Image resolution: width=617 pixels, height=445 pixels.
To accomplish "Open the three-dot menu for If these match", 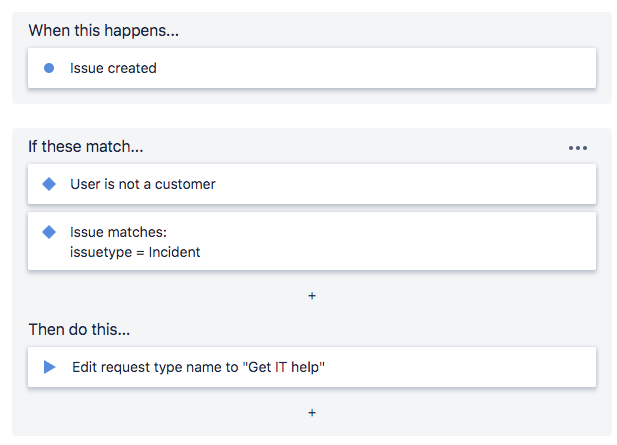I will (578, 148).
